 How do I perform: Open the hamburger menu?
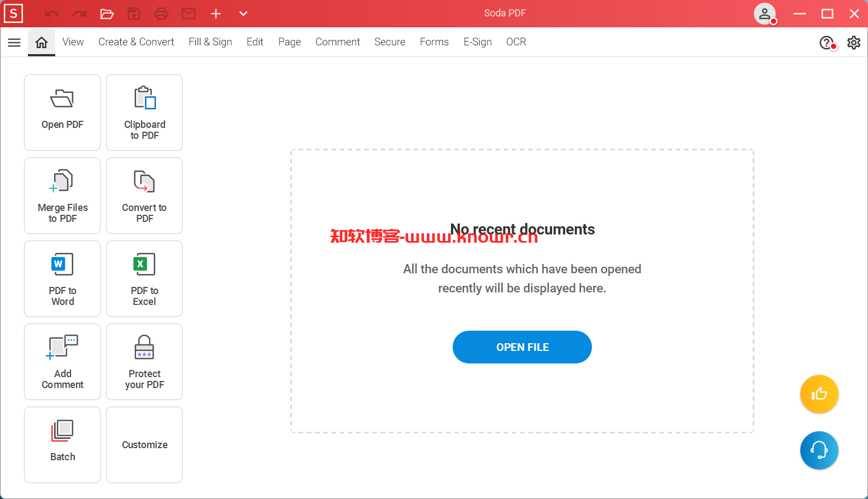tap(14, 42)
